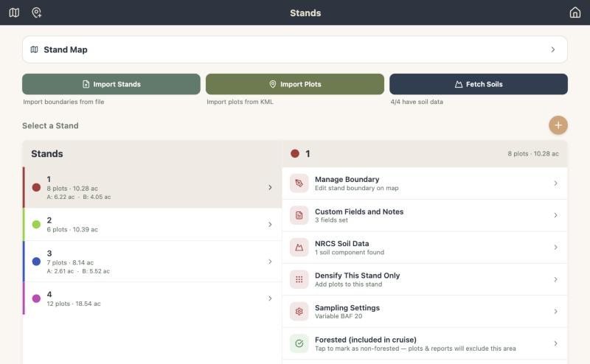Select Densify This Stand Only option
590x364 pixels.
pos(425,279)
